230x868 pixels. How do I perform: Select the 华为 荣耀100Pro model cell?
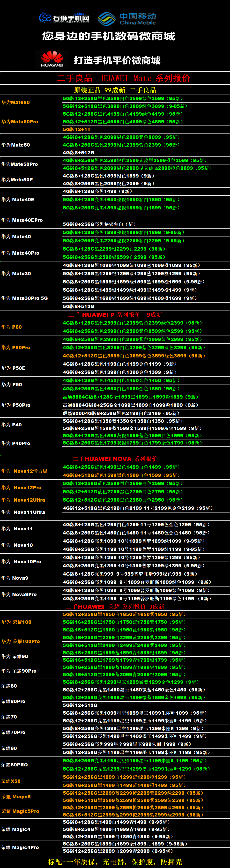(x=31, y=641)
